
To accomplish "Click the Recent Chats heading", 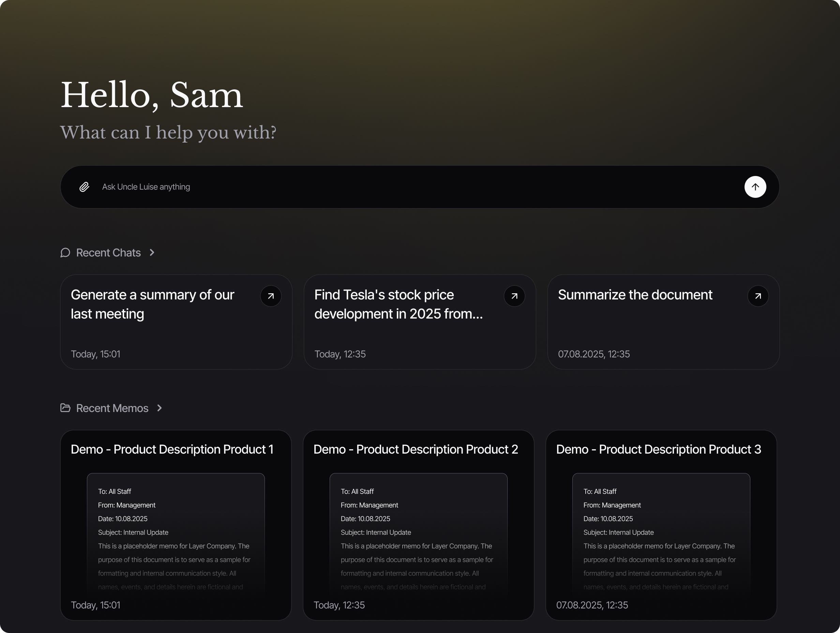I will [x=108, y=253].
